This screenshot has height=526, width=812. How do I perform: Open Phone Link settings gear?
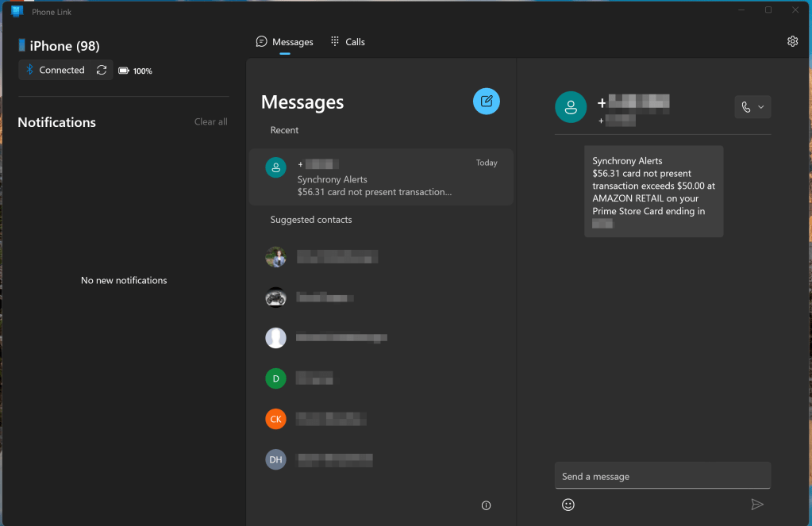[x=792, y=41]
